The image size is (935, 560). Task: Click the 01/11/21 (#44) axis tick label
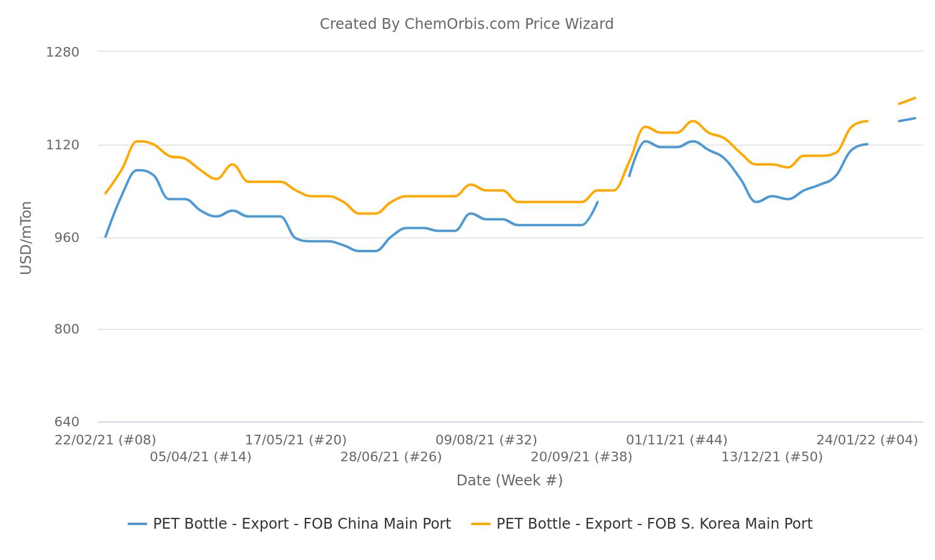point(677,440)
